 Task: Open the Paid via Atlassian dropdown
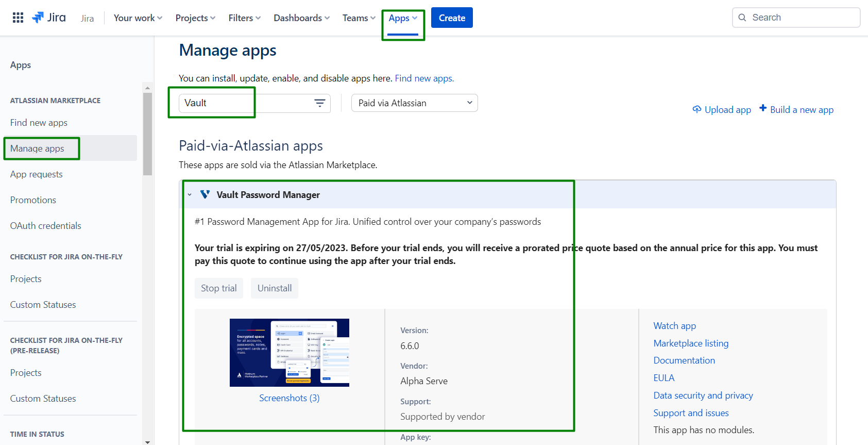click(x=414, y=103)
